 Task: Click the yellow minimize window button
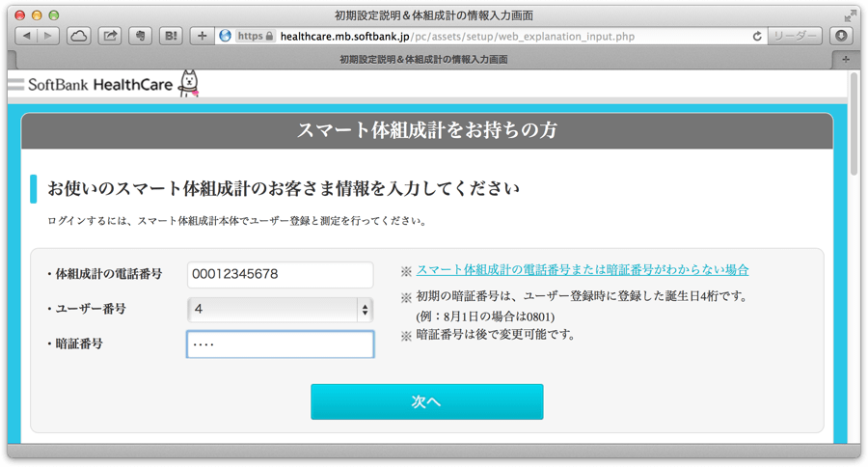tap(37, 15)
